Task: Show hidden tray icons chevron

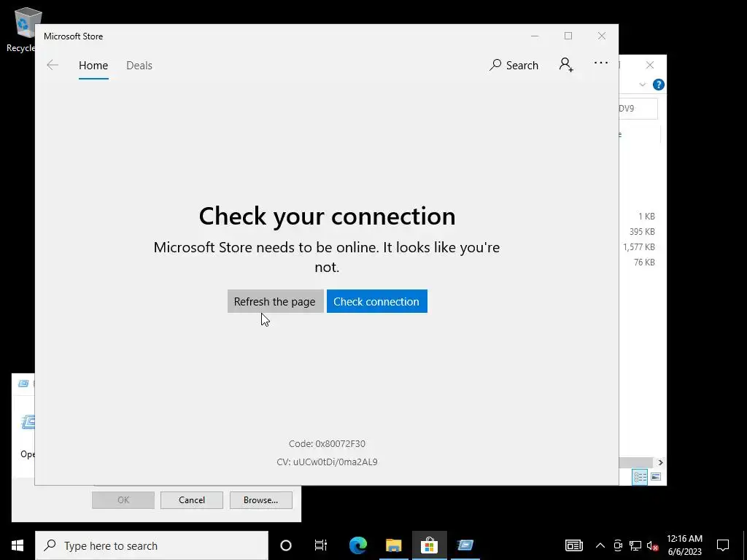Action: coord(600,545)
